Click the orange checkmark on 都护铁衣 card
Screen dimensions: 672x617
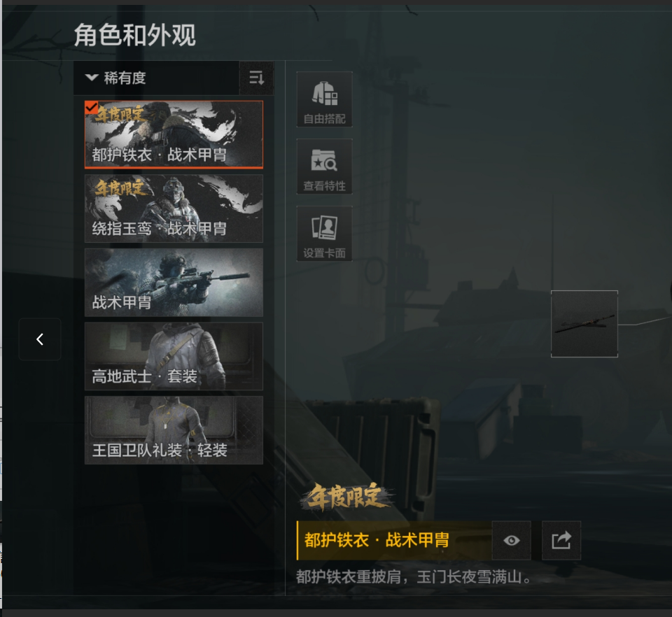click(x=91, y=108)
